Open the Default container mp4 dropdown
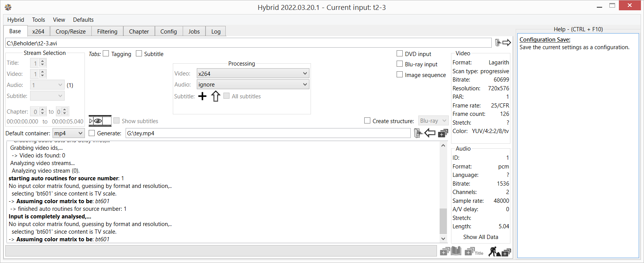Viewport: 644px width, 263px height. point(69,133)
